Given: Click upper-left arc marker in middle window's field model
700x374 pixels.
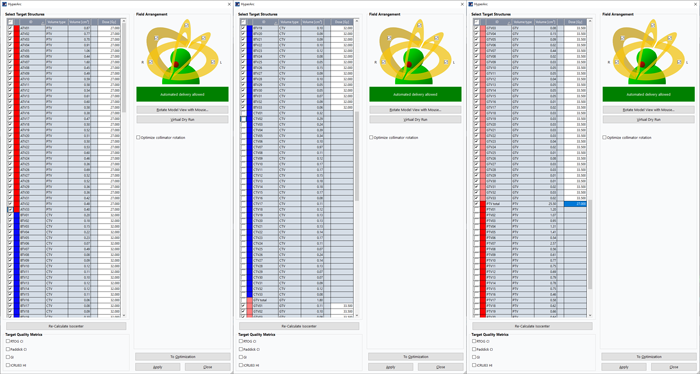Looking at the screenshot, I should point(390,38).
